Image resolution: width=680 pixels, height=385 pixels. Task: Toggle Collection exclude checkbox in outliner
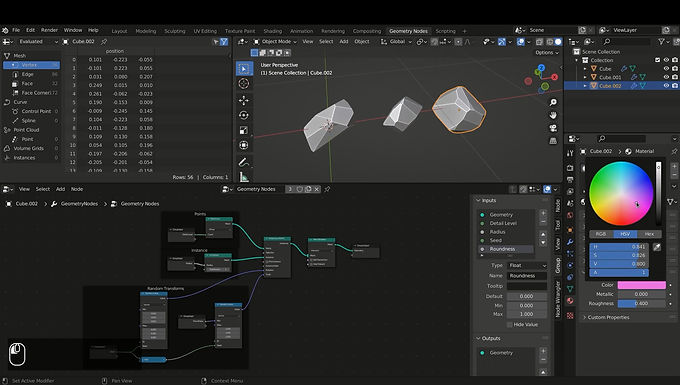[x=657, y=60]
